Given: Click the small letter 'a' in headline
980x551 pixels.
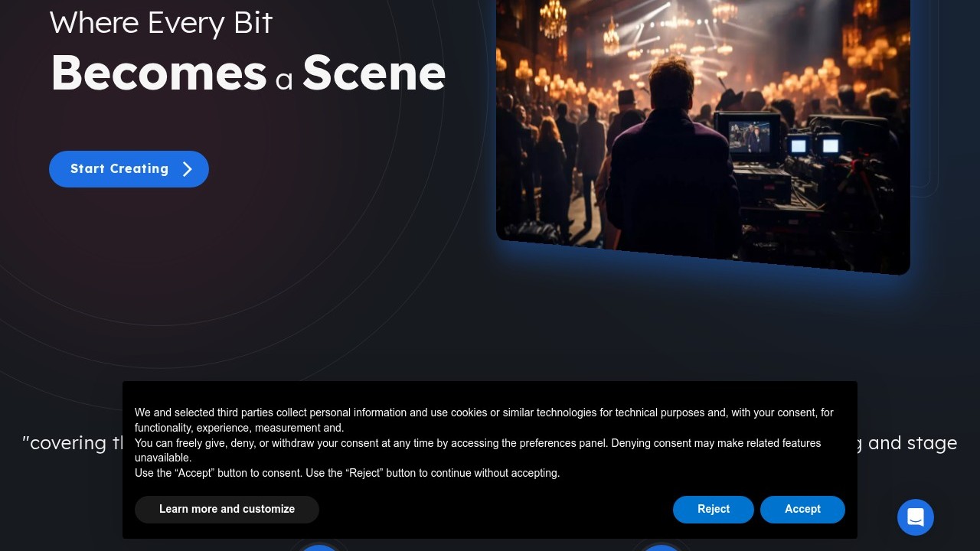Looking at the screenshot, I should coord(284,80).
